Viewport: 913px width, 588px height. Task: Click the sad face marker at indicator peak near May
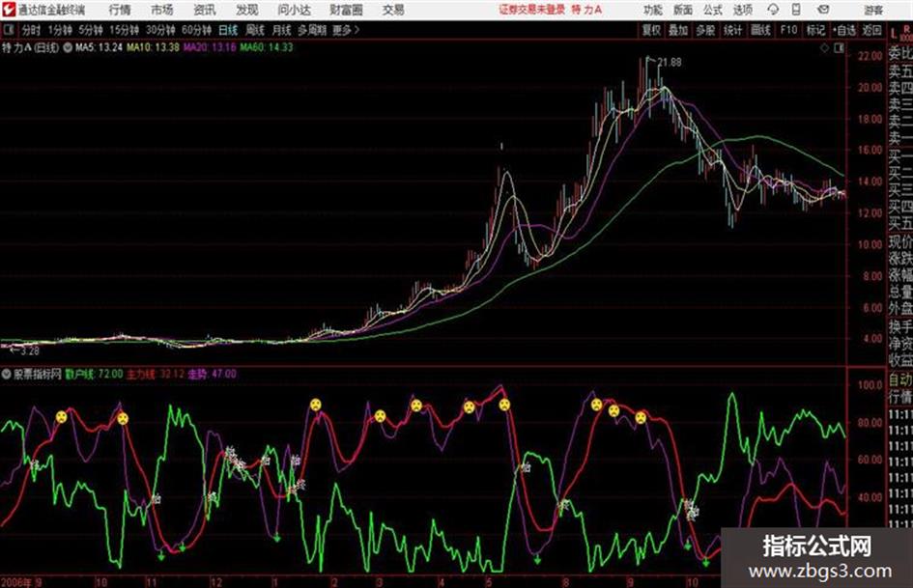(504, 405)
